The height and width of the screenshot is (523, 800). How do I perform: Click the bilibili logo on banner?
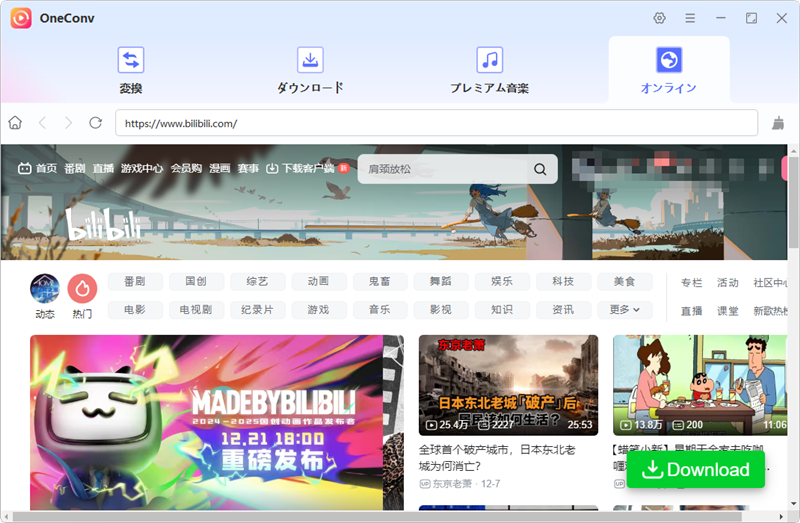104,225
